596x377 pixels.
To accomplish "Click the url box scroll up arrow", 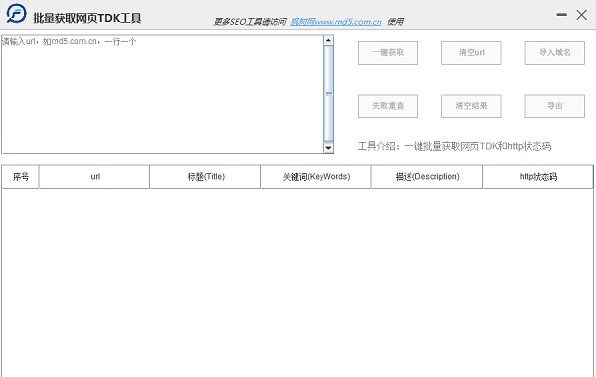I will coord(328,40).
